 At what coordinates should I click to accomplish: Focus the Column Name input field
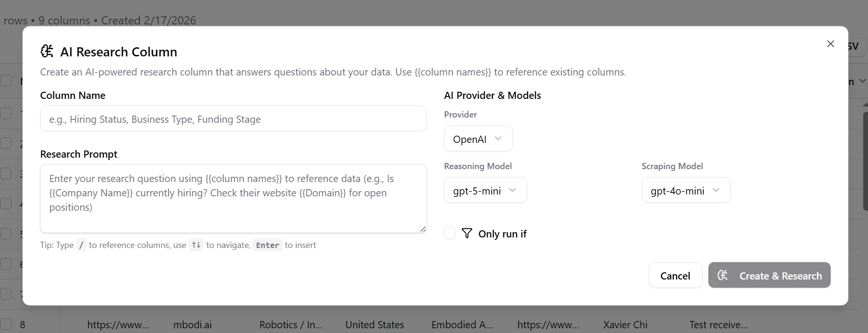[233, 118]
